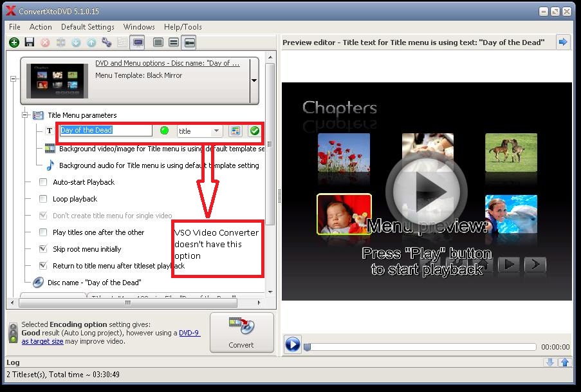581x392 pixels.
Task: Click the next chapter arrow in menu preview
Action: point(535,265)
